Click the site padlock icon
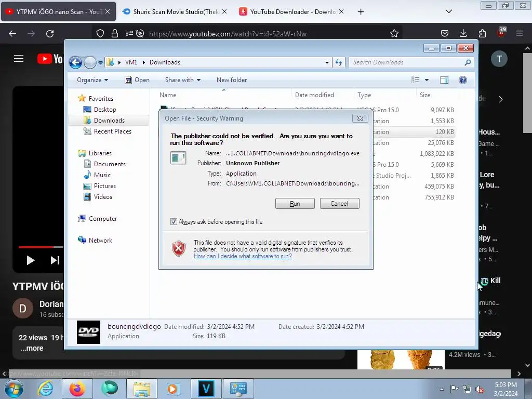532x399 pixels. pyautogui.click(x=115, y=34)
